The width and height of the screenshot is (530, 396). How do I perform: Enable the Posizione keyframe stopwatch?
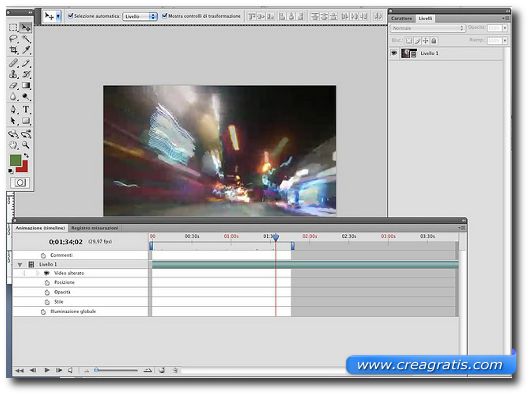[x=47, y=282]
